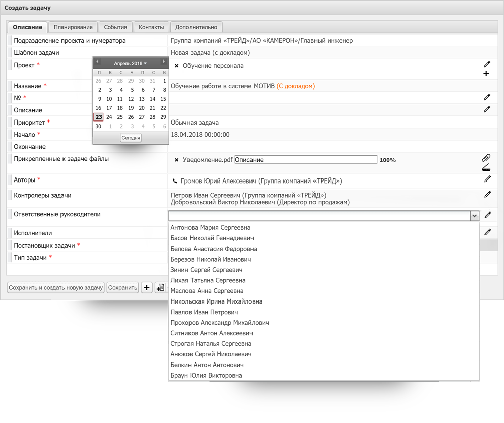
Task: Remove the Уведомление.pdf attachment with the x
Action: [176, 160]
